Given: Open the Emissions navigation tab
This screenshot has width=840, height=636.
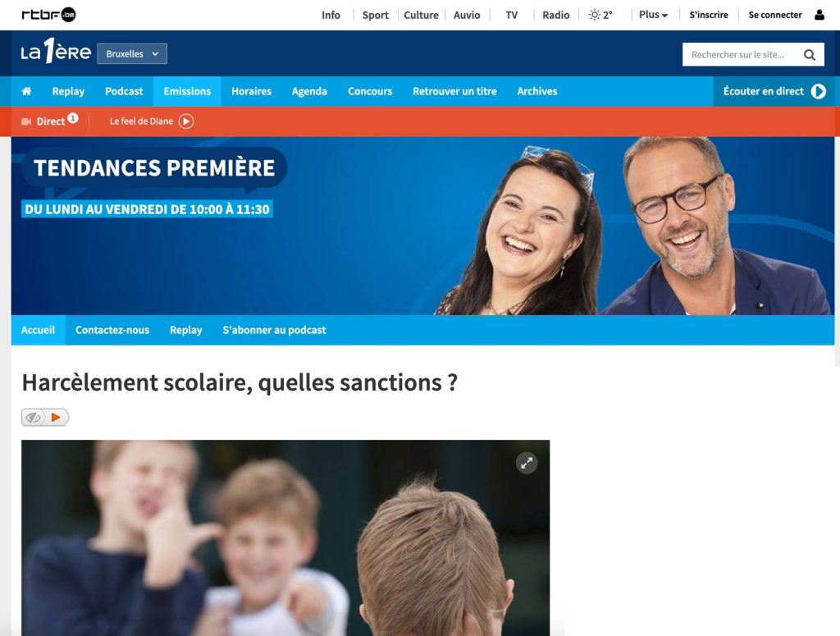Looking at the screenshot, I should pos(187,91).
